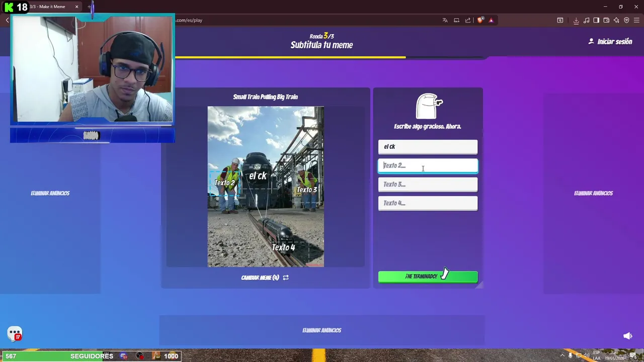Focus the Texto 4 input field

pyautogui.click(x=428, y=203)
